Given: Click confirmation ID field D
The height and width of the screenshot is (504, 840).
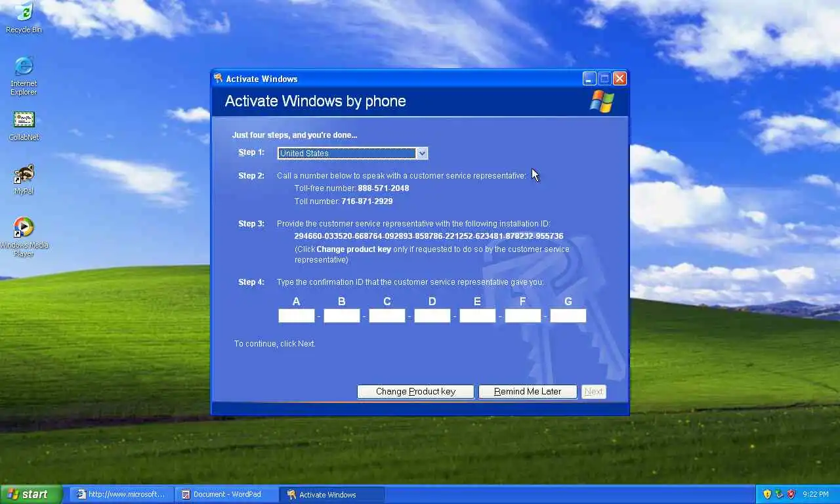Looking at the screenshot, I should [x=432, y=316].
